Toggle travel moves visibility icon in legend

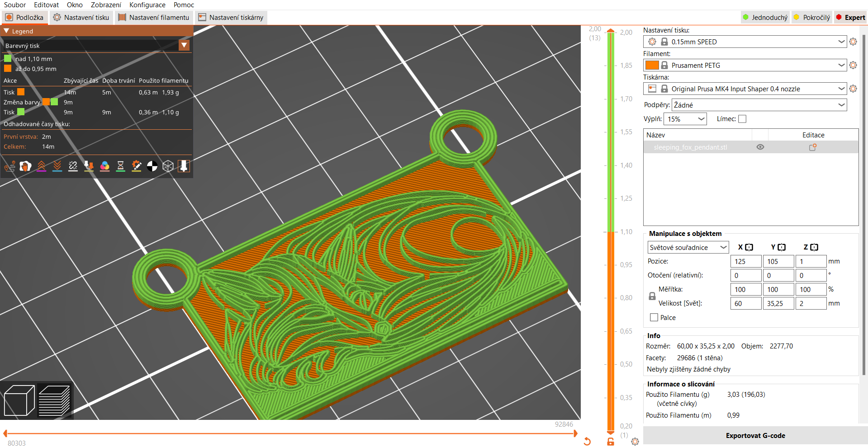click(9, 166)
